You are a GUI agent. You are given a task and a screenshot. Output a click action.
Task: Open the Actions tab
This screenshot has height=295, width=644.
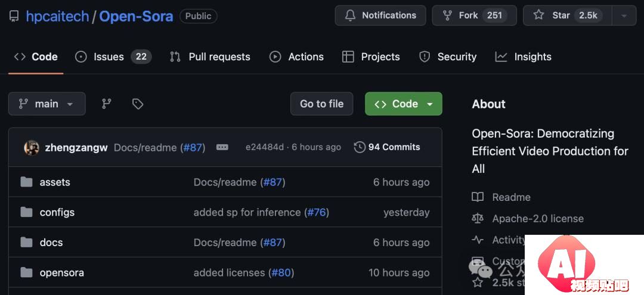296,57
